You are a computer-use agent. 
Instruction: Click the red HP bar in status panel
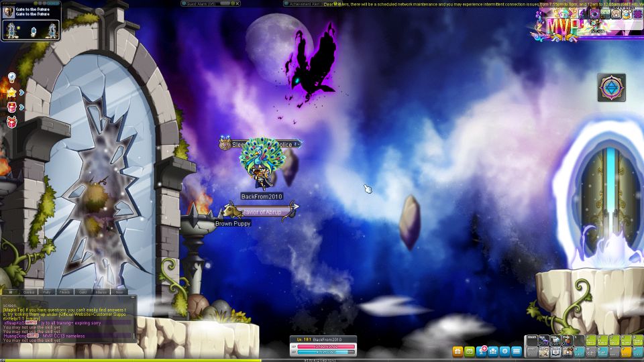point(326,347)
